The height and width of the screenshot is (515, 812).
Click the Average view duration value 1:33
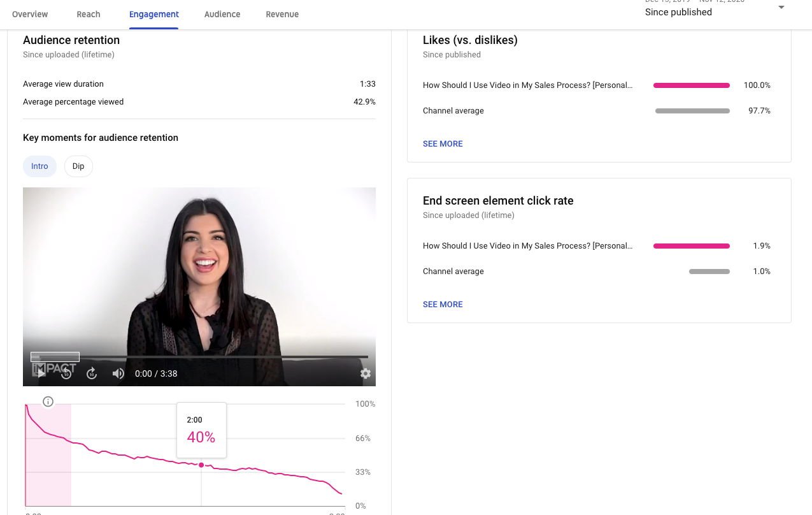[x=367, y=84]
